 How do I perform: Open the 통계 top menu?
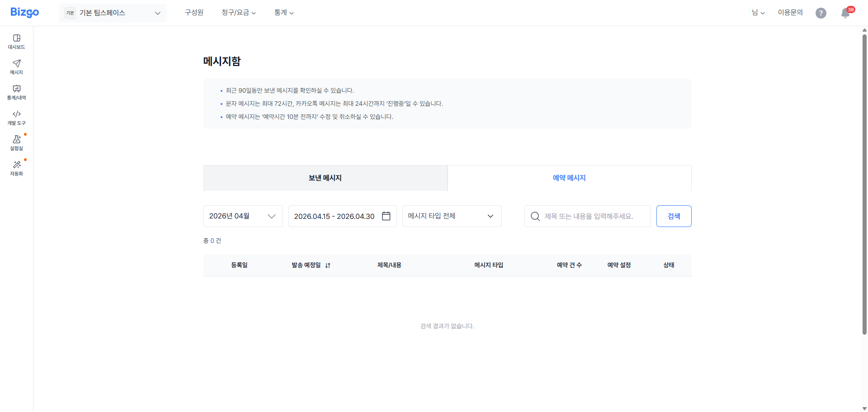(x=283, y=13)
